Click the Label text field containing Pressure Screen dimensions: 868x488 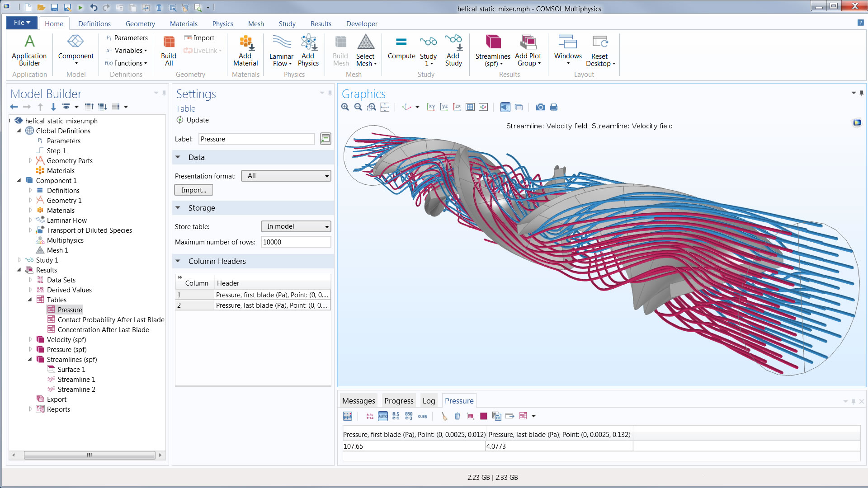[256, 139]
